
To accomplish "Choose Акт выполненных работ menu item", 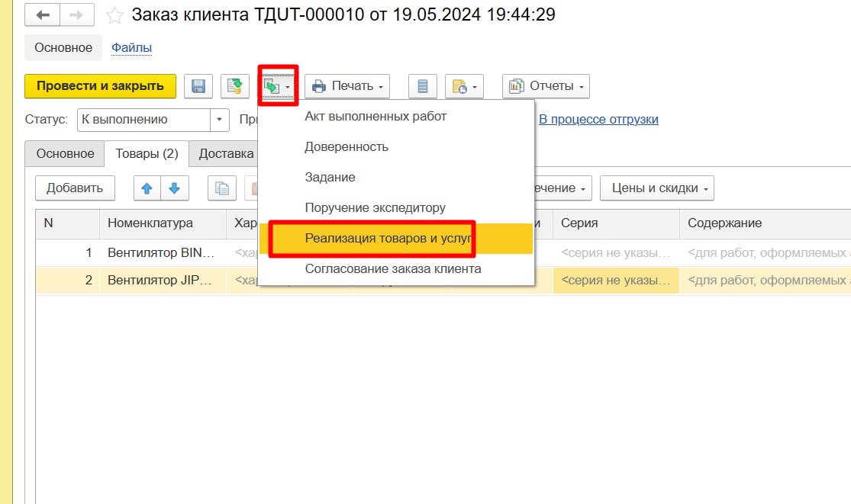I will [396, 117].
